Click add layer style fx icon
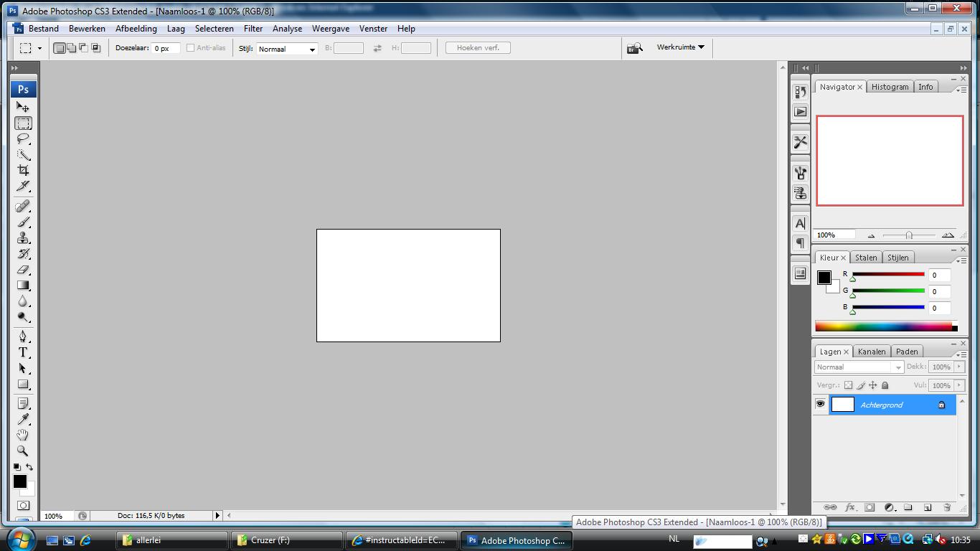This screenshot has width=980, height=551. [850, 507]
